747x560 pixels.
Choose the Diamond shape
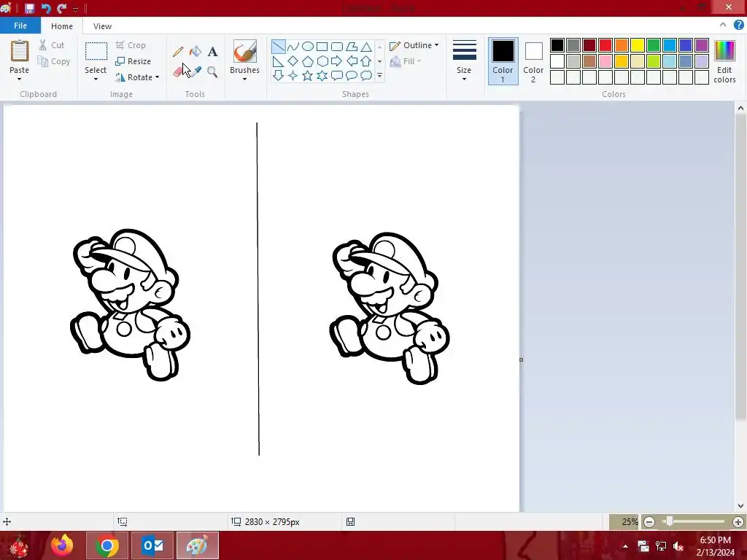point(293,61)
